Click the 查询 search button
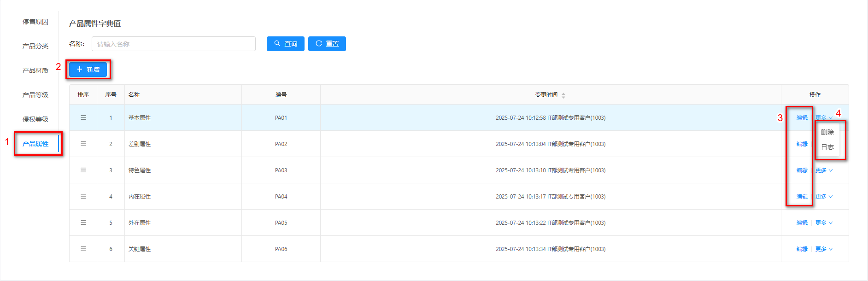Viewport: 868px width, 281px height. 285,44
